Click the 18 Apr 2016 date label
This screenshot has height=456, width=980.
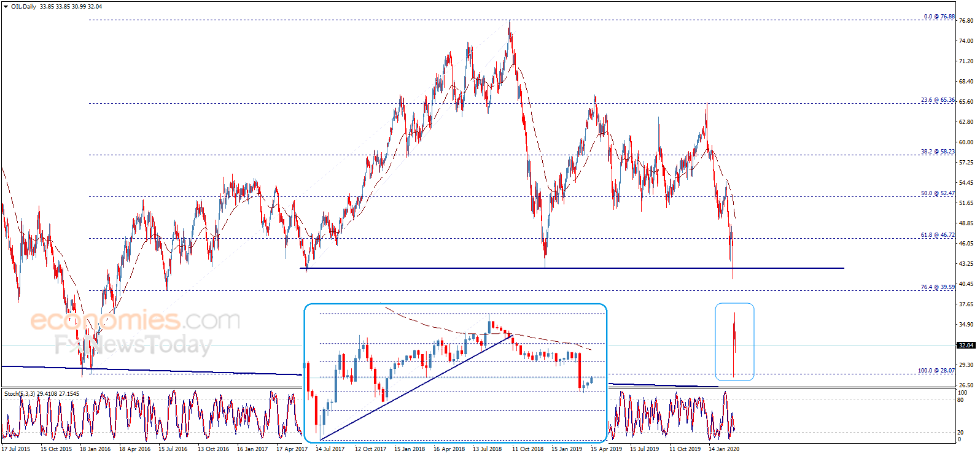click(x=134, y=449)
